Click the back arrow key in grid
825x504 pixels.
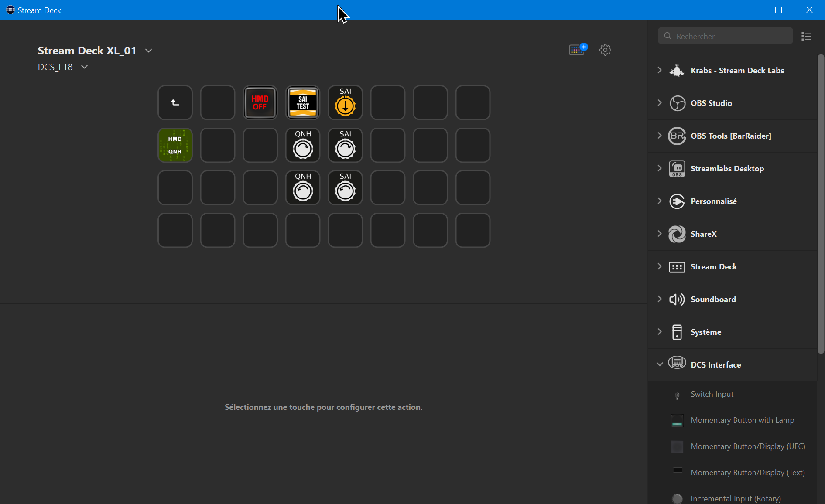(175, 103)
